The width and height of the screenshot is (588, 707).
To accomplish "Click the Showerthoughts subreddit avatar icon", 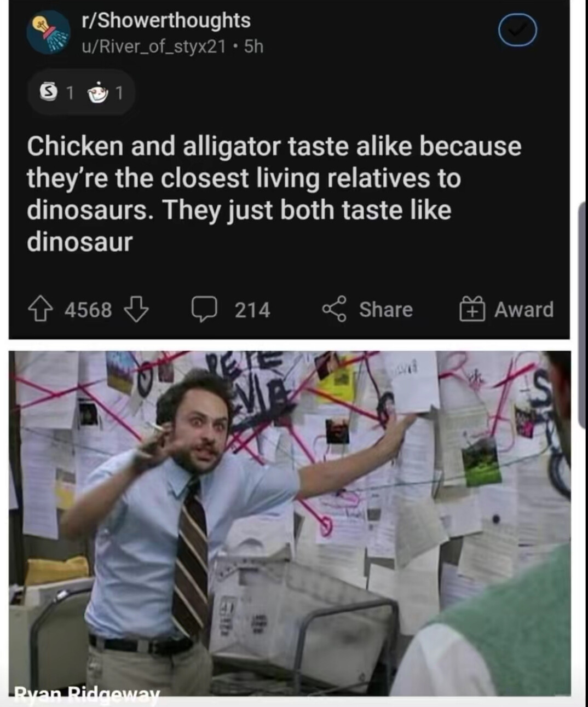I will tap(48, 32).
